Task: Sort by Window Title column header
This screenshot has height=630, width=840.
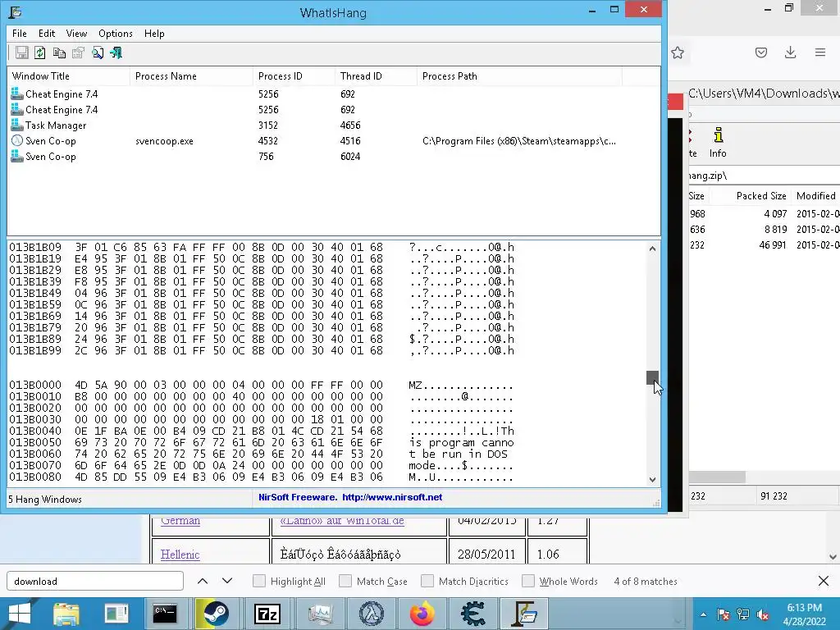Action: (69, 76)
